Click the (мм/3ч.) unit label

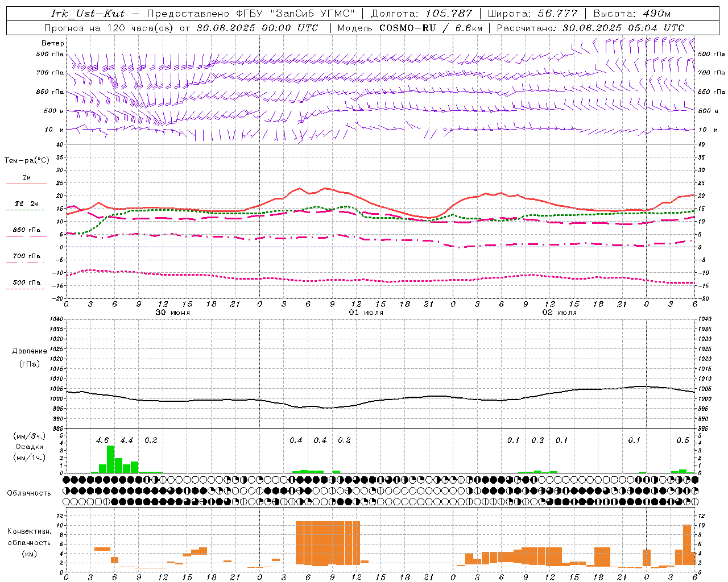pos(29,436)
